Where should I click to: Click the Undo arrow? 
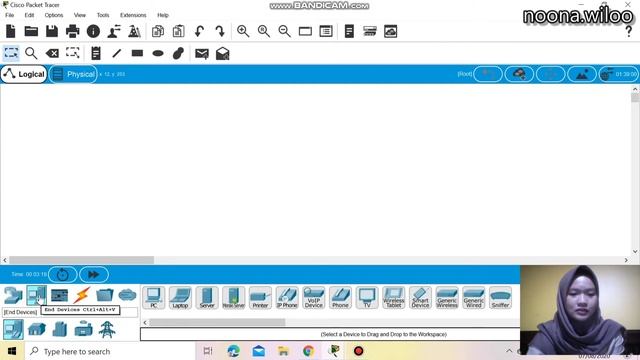[x=199, y=31]
